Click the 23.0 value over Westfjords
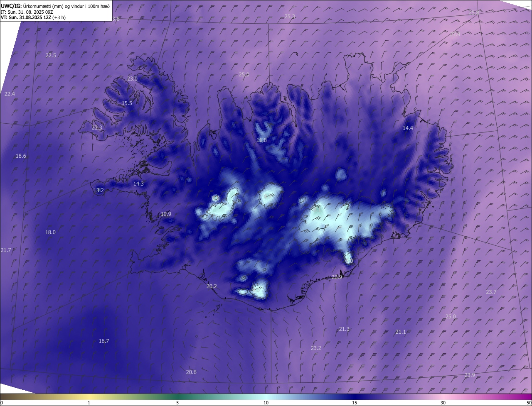This screenshot has width=532, height=406. [132, 78]
